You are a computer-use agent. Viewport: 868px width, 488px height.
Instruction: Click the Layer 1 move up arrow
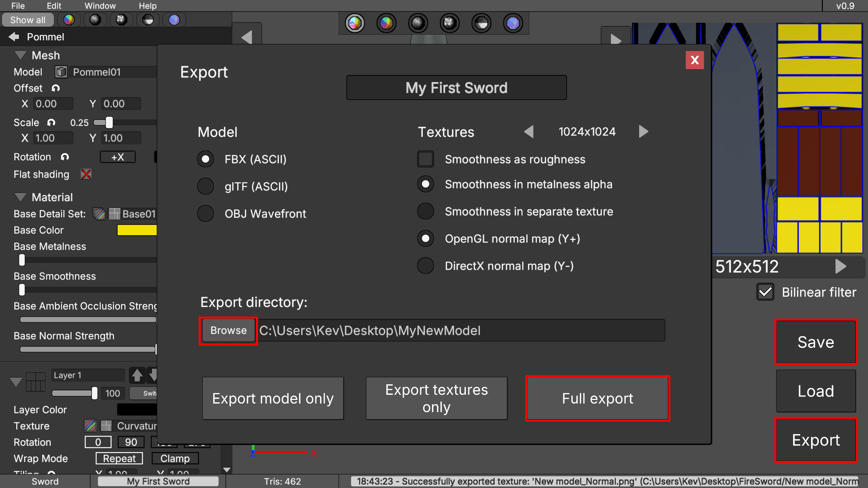click(137, 375)
